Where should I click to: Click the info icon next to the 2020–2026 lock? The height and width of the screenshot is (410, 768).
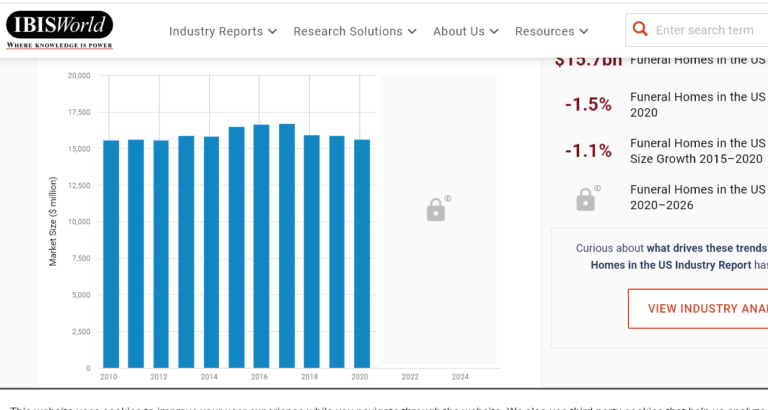[598, 188]
